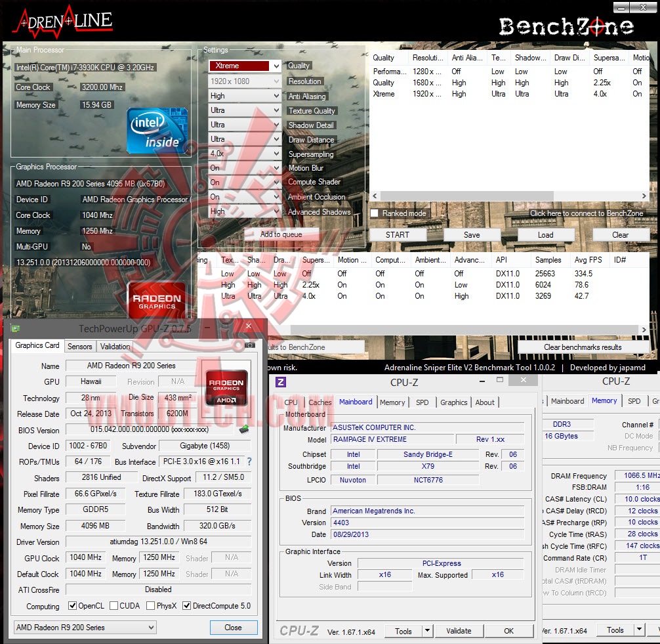Screen dimensions: 660x644
Task: Click the GPU-Z screenshot camera icon
Action: [x=250, y=345]
